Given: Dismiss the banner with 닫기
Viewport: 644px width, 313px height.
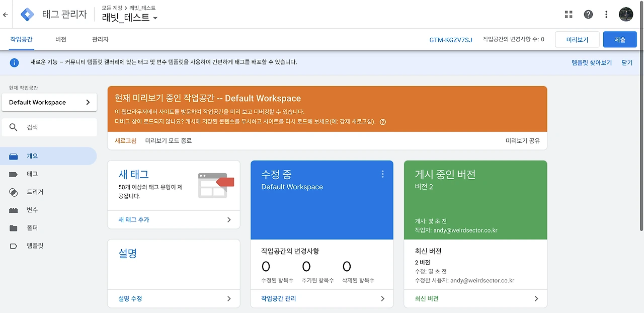Looking at the screenshot, I should 627,63.
